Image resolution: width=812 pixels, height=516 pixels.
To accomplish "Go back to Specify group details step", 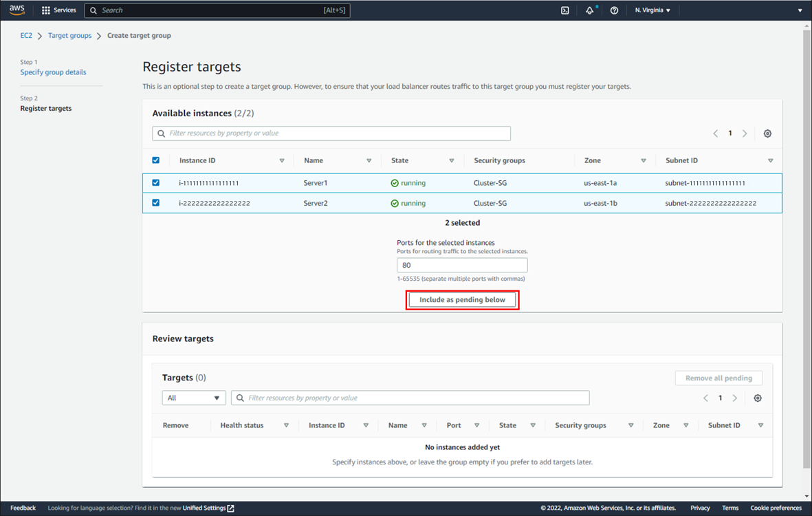I will tap(53, 72).
